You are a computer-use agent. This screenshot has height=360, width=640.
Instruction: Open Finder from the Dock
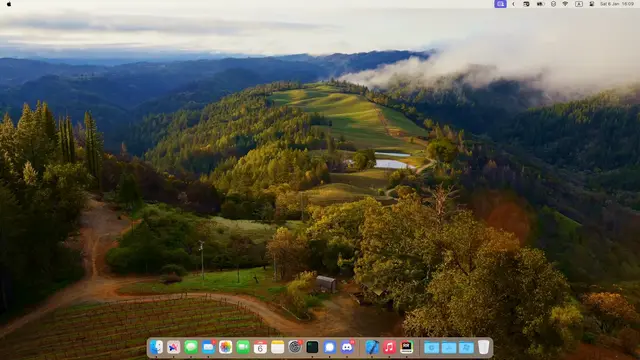pos(156,347)
